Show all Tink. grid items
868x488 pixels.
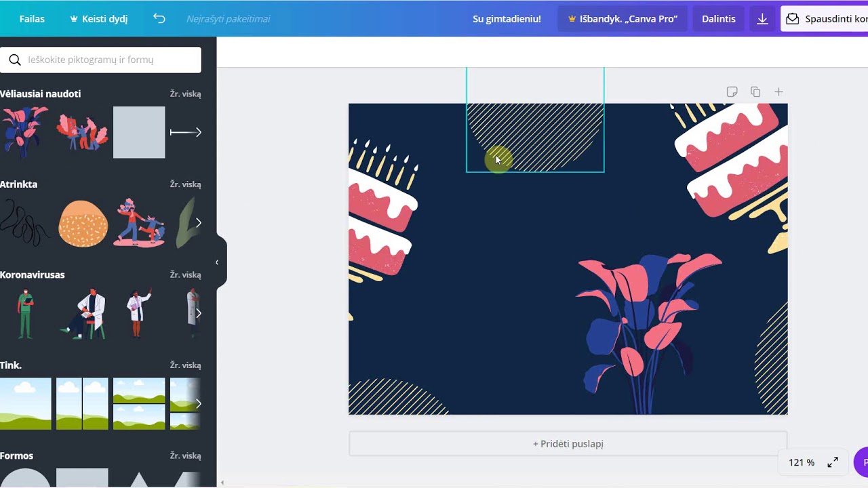point(185,365)
